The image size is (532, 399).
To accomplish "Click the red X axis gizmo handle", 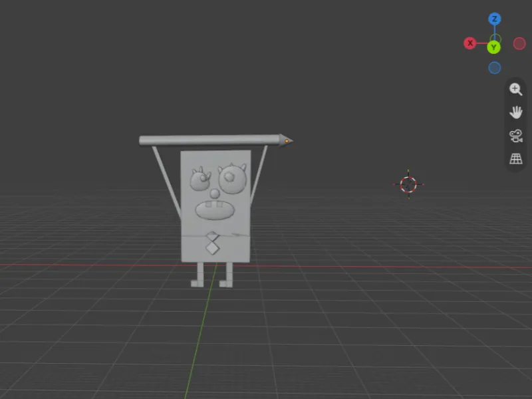I will (470, 43).
